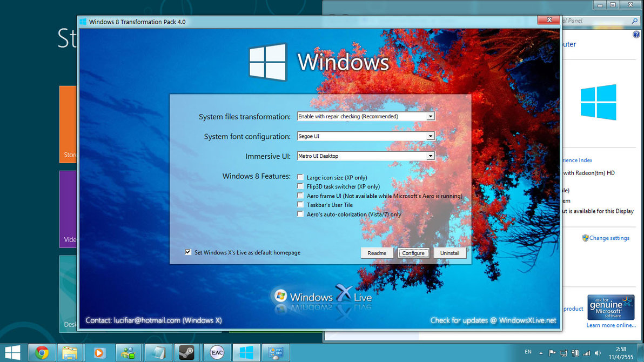Click the Transformation Pack title bar icon
The width and height of the screenshot is (644, 362).
click(x=83, y=22)
